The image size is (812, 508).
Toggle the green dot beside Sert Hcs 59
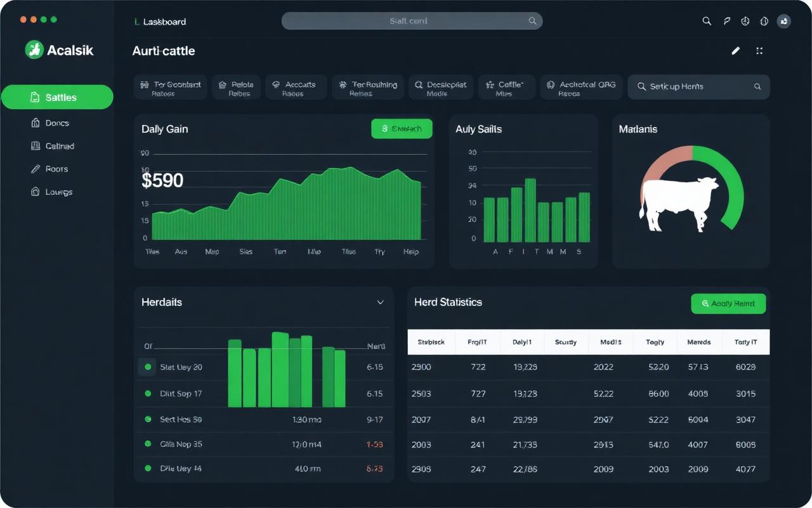click(x=148, y=419)
